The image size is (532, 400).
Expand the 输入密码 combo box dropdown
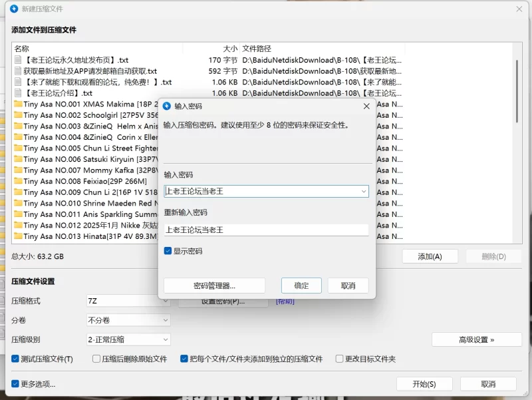point(363,192)
